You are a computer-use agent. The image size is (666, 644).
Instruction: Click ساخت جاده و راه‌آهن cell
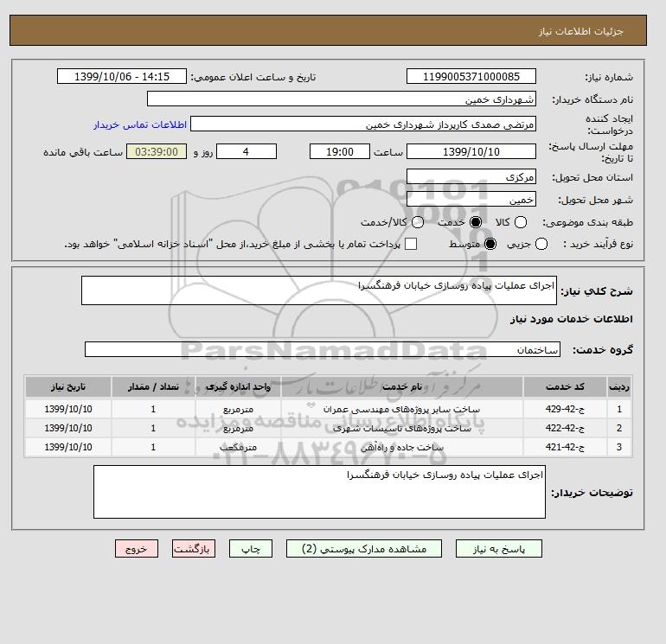coord(402,447)
